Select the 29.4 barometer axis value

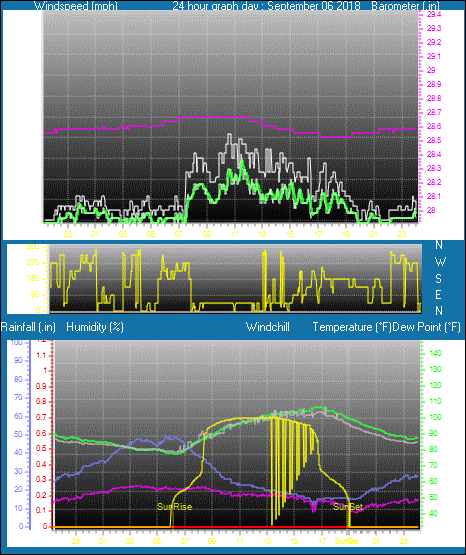click(434, 15)
